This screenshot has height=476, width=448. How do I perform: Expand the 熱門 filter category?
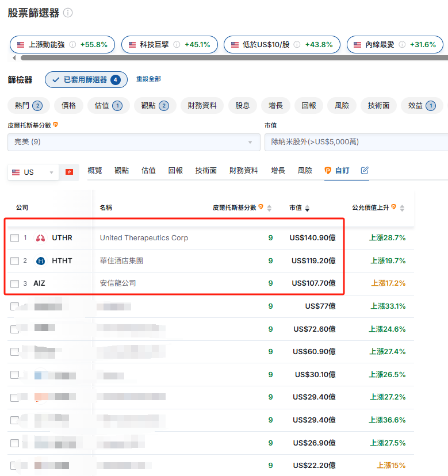click(x=29, y=106)
